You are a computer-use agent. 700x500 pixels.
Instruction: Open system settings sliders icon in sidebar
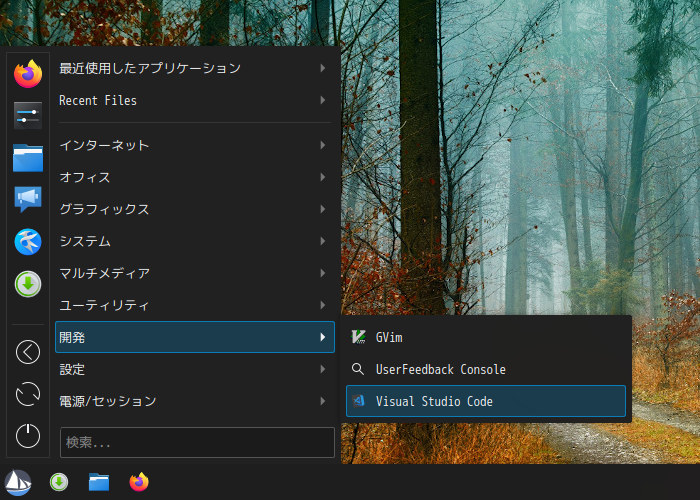pyautogui.click(x=28, y=116)
